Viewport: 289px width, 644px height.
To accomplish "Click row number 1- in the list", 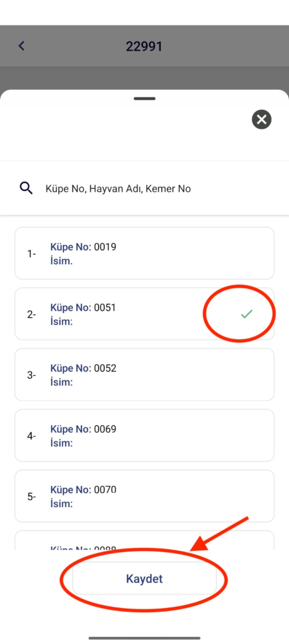I will (x=31, y=254).
